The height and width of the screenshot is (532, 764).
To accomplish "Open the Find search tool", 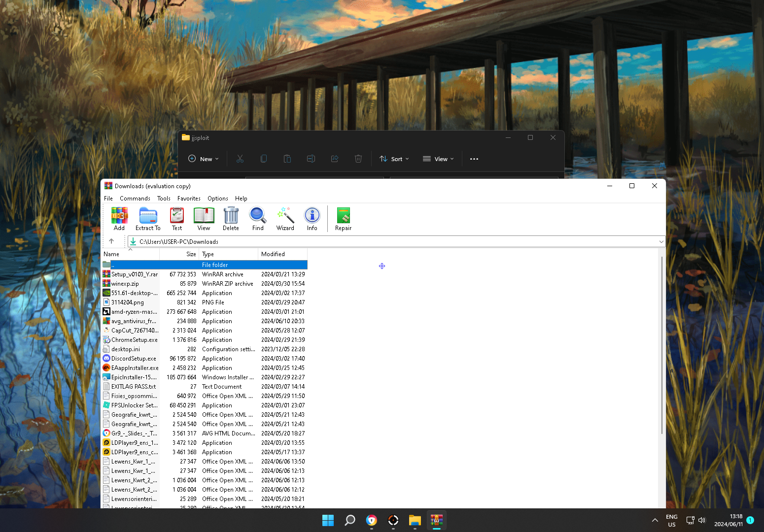I will click(258, 219).
